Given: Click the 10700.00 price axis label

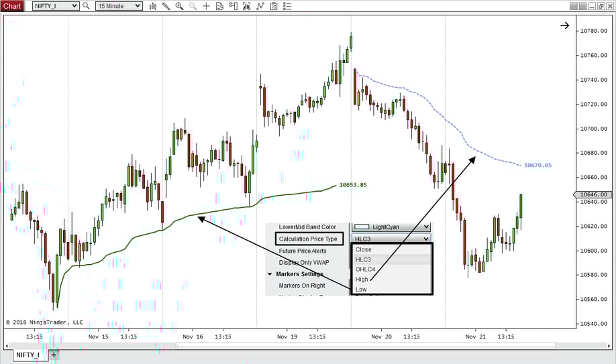Looking at the screenshot, I should coord(594,129).
